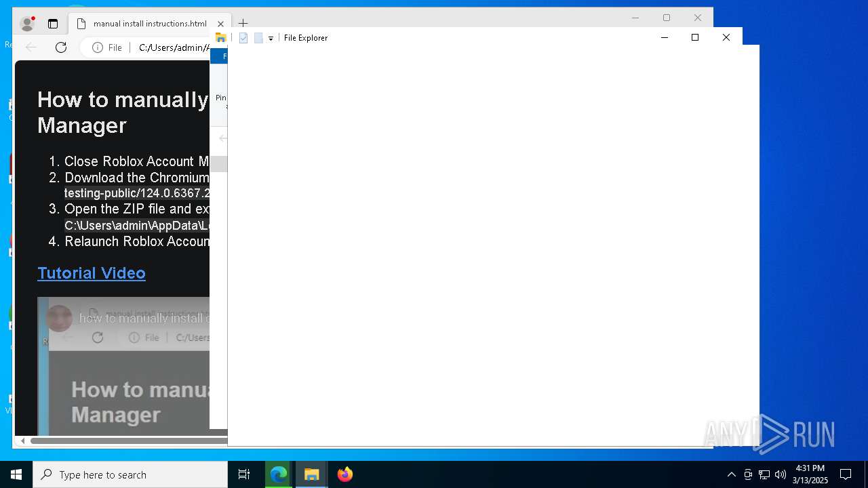Screen dimensions: 868x488
Task: Click page scrollbar left arrow in Edge
Action: [22, 441]
